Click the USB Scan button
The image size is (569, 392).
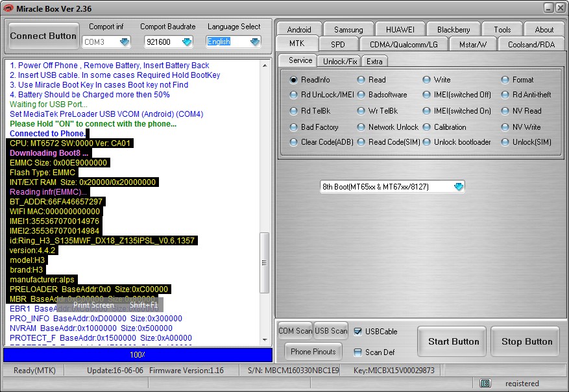(x=331, y=330)
